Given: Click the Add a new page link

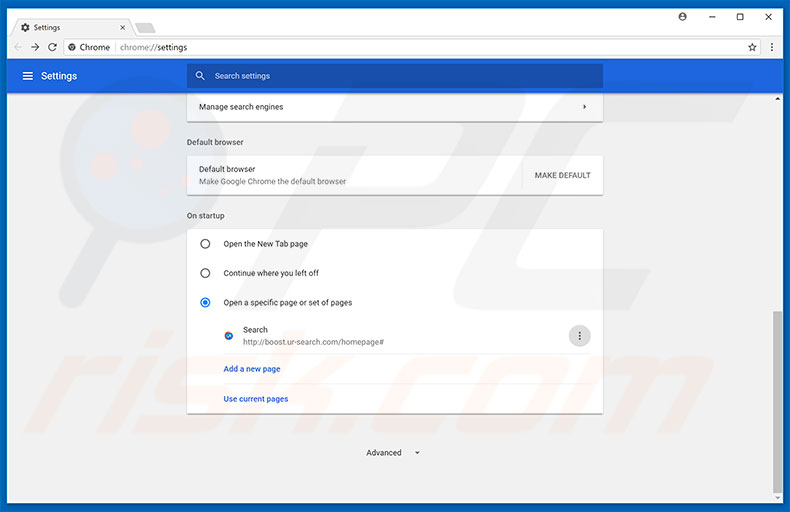Looking at the screenshot, I should point(252,369).
